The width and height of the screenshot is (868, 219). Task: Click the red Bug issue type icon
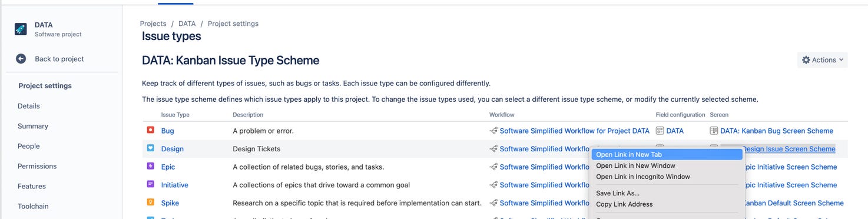150,130
